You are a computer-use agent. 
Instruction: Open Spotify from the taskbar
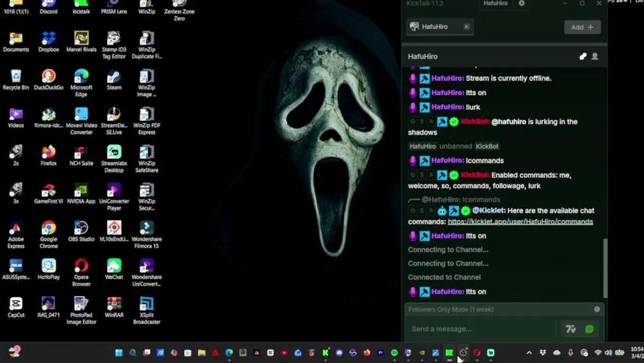(394, 353)
